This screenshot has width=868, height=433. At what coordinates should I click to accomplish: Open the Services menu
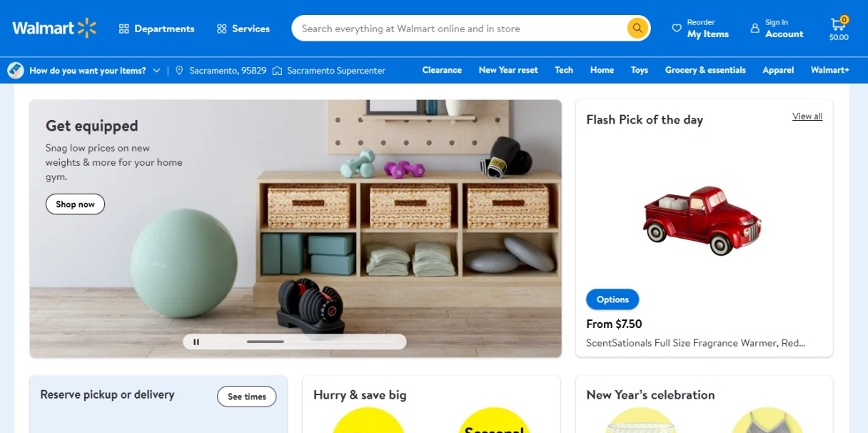pyautogui.click(x=243, y=29)
